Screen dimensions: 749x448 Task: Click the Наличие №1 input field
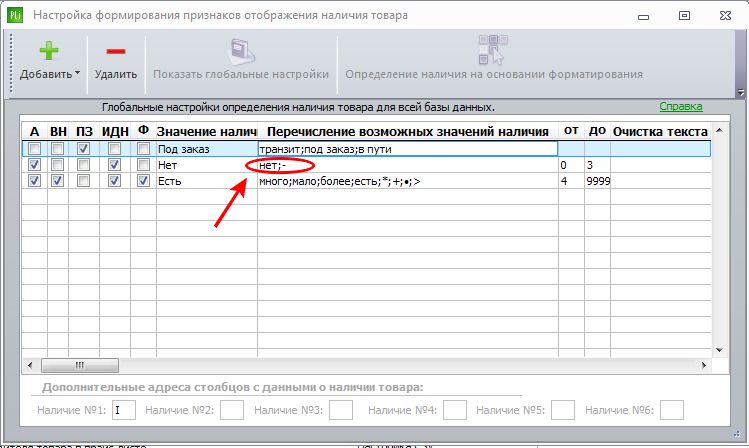124,410
